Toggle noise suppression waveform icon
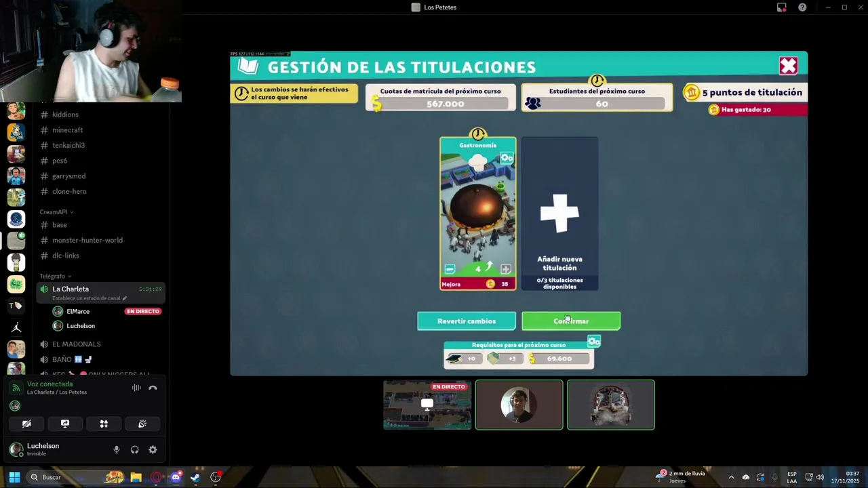This screenshot has width=868, height=488. pos(136,388)
